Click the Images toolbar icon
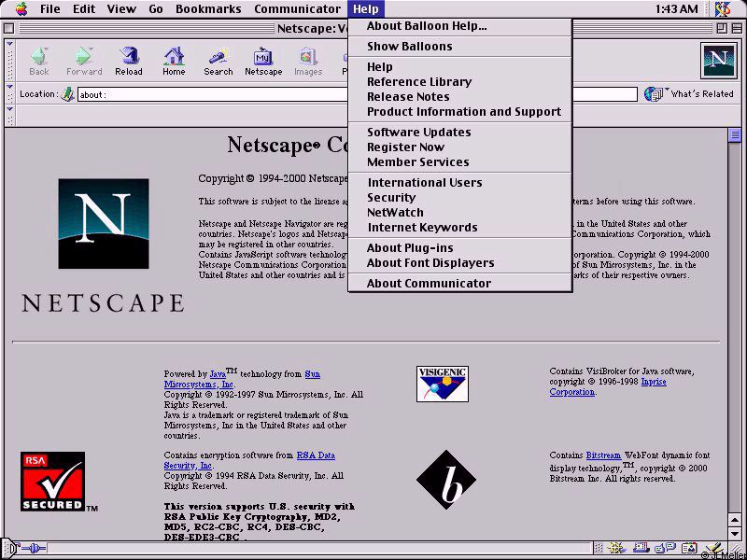This screenshot has height=560, width=747. [308, 57]
